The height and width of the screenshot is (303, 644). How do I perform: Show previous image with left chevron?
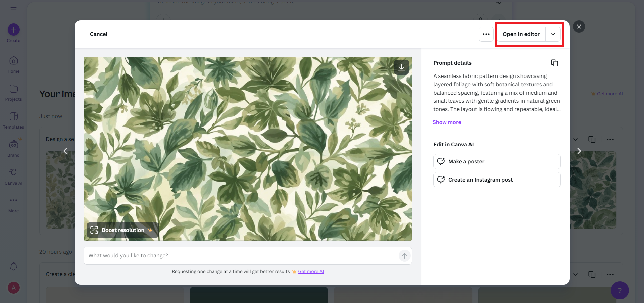coord(65,151)
